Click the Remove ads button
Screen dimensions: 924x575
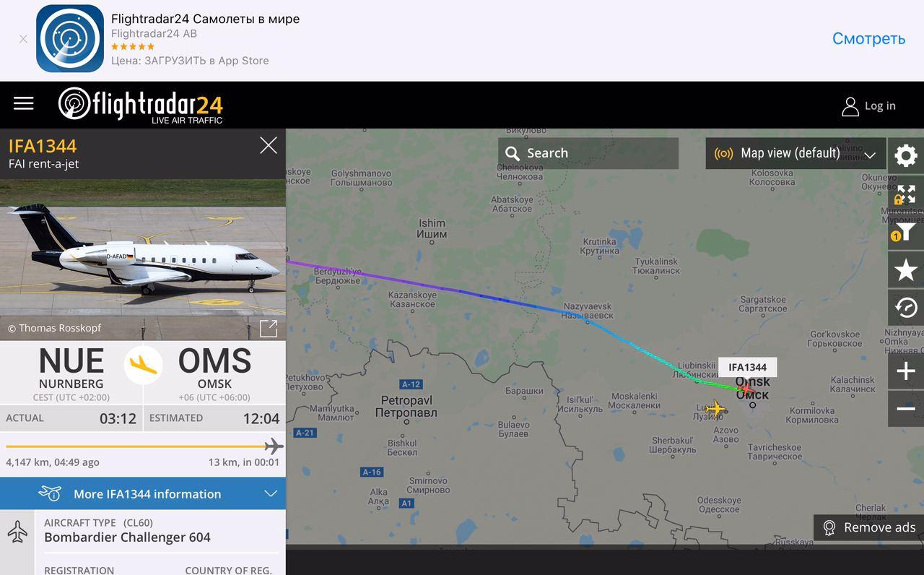[x=869, y=527]
